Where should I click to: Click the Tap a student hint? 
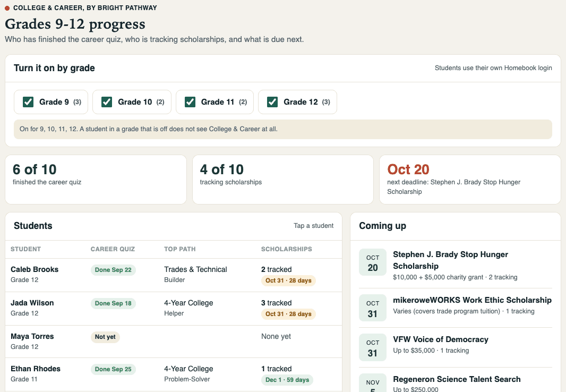pos(313,226)
